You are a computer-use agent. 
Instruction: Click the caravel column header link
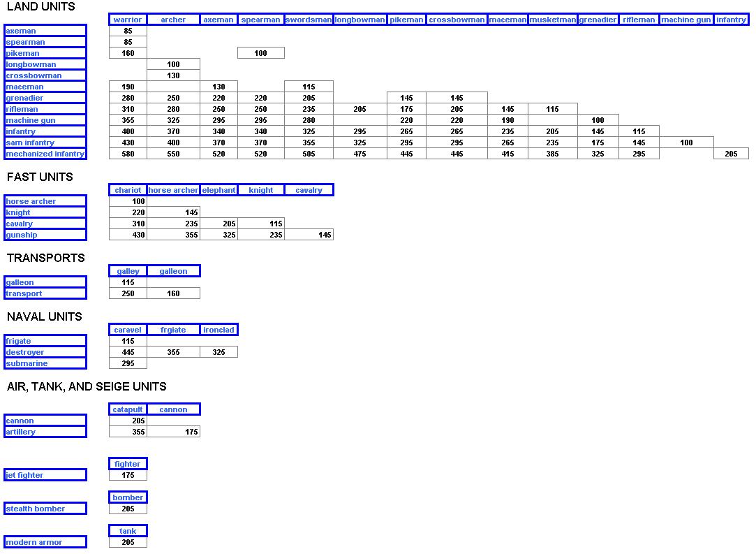pos(128,330)
